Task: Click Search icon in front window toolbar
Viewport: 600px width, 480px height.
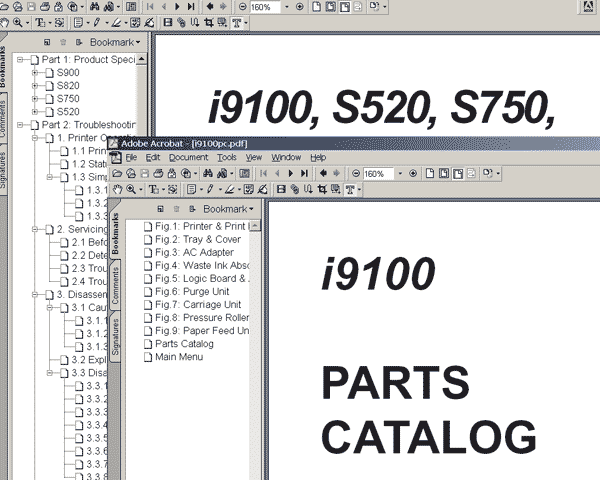Action: (x=222, y=174)
